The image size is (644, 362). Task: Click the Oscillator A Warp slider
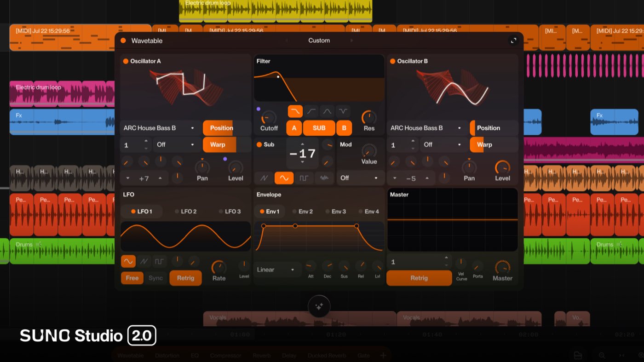click(227, 144)
